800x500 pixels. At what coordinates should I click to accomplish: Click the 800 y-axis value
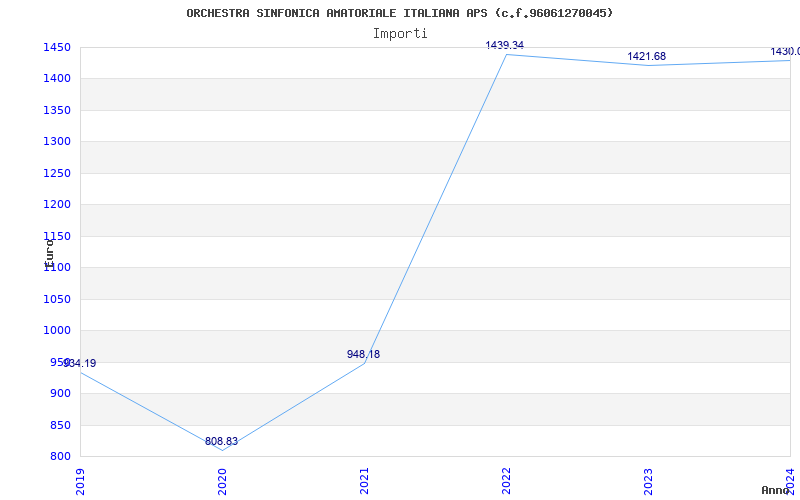point(60,457)
